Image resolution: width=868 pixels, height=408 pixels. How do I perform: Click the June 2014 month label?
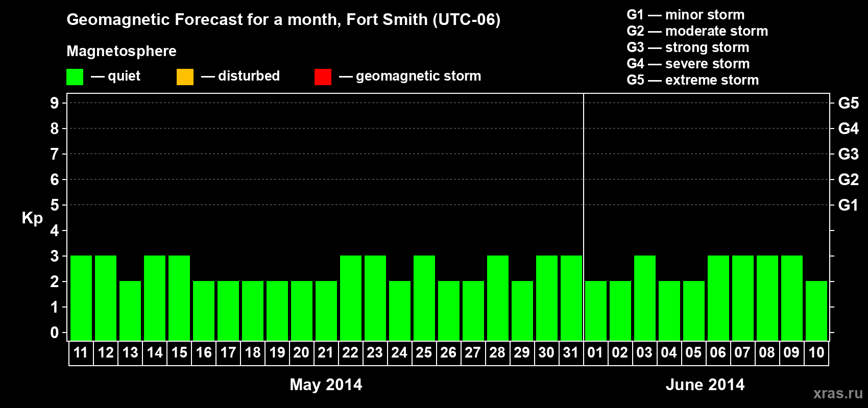tap(705, 385)
